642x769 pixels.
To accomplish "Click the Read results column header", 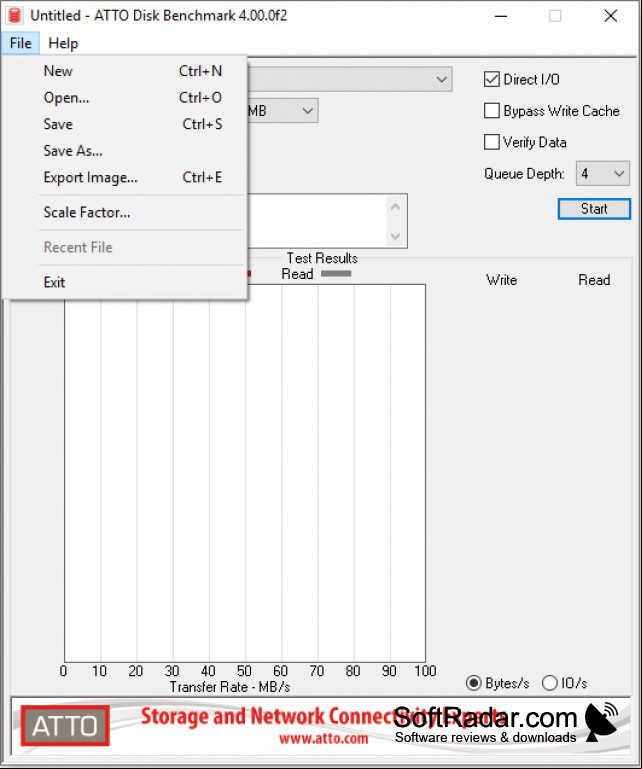I will (x=594, y=280).
